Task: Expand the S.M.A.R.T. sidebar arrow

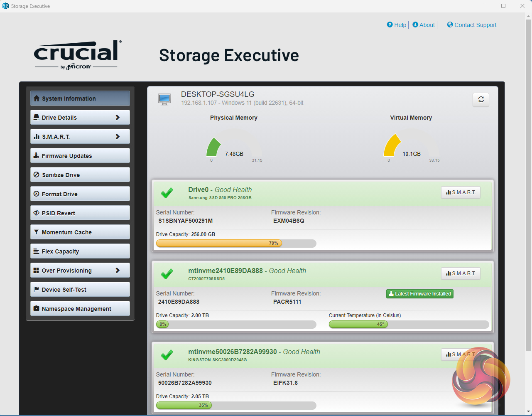Action: coord(118,137)
